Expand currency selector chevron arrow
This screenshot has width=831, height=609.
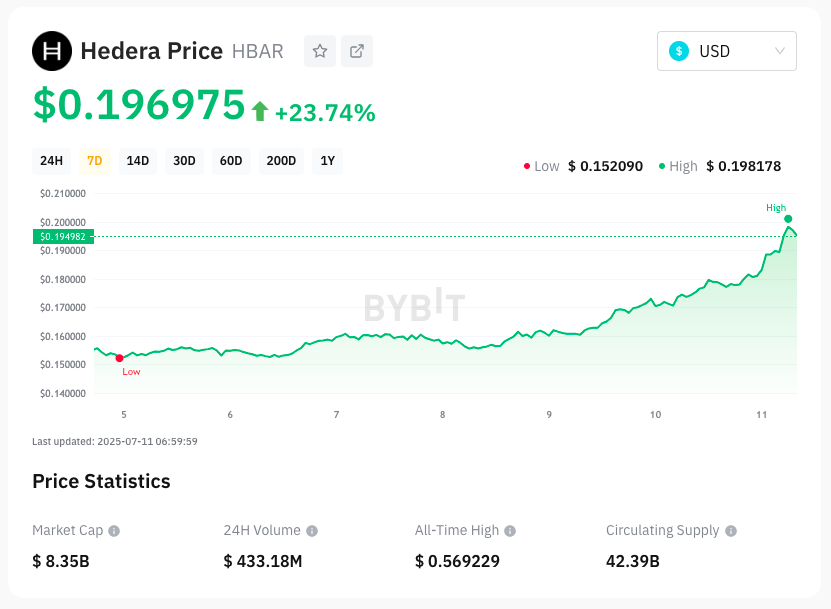coord(780,51)
